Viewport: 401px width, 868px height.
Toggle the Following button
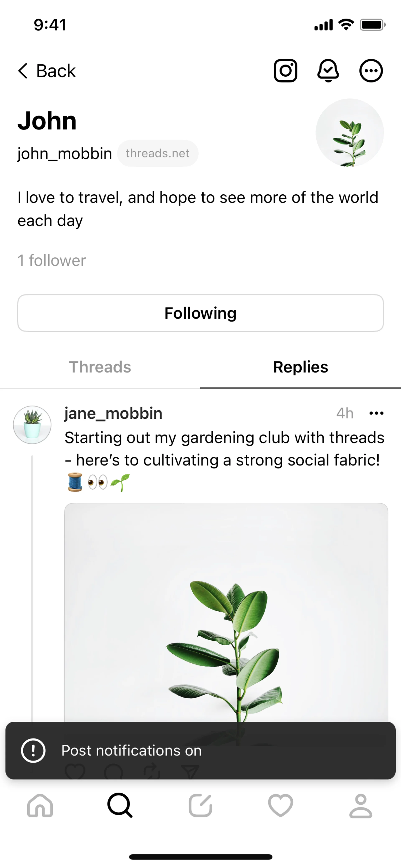coord(200,313)
